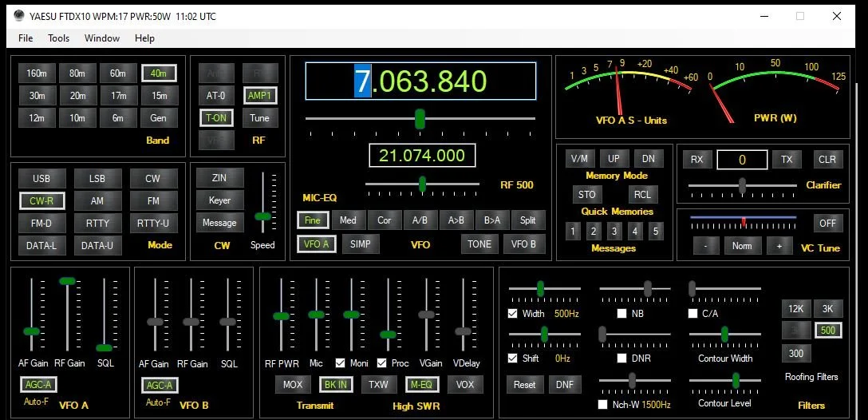The image size is (868, 420).
Task: Swap VFOs with A/B button
Action: pos(420,220)
